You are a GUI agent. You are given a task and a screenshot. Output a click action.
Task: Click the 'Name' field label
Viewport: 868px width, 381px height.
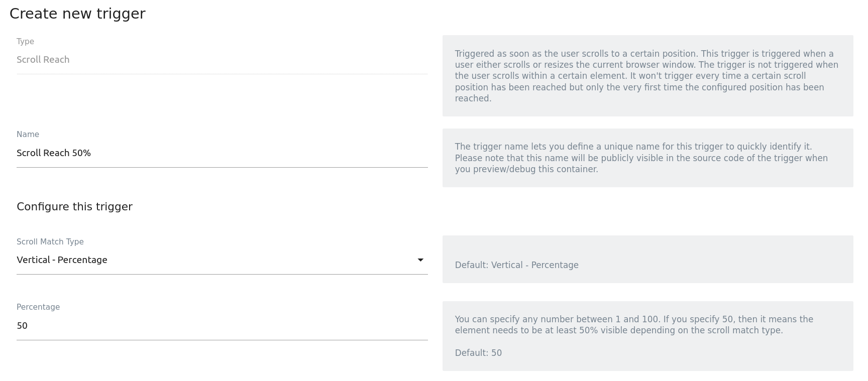[28, 135]
